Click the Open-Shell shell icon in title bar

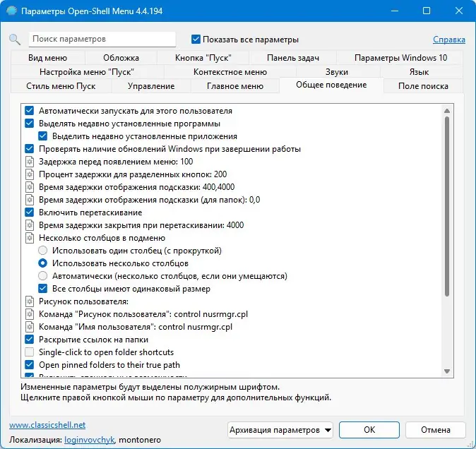pos(11,11)
